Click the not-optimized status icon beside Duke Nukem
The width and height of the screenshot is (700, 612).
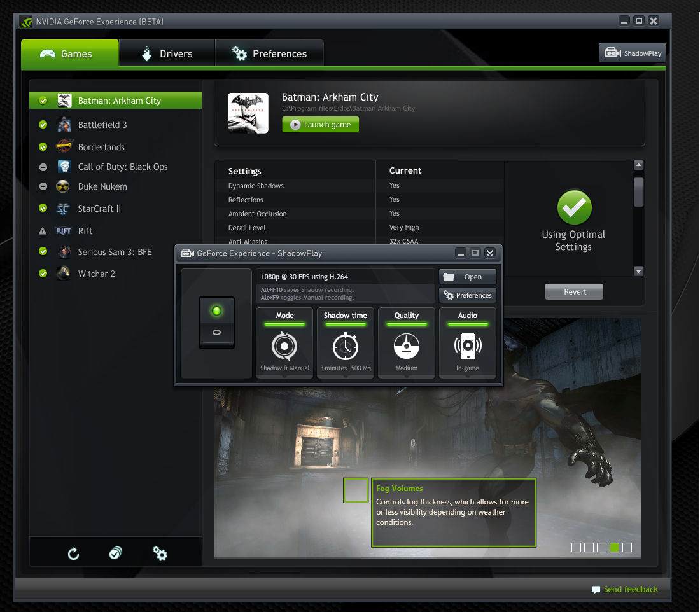click(43, 186)
